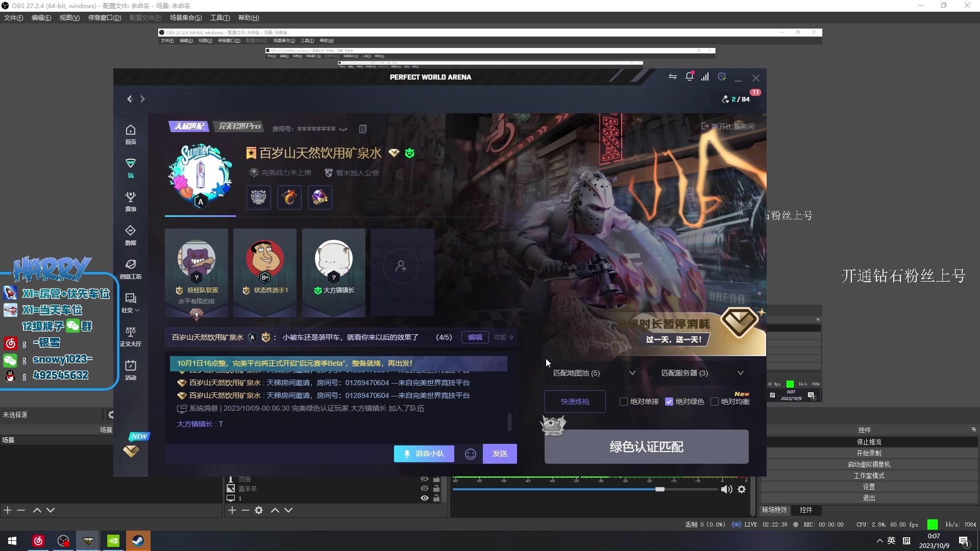
Task: Select the 玩 play icon in sidebar
Action: (x=131, y=168)
